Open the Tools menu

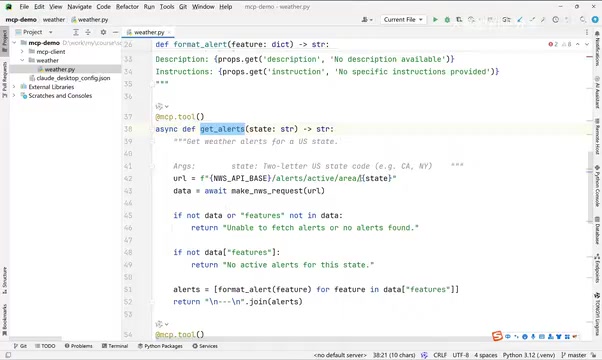coord(167,7)
